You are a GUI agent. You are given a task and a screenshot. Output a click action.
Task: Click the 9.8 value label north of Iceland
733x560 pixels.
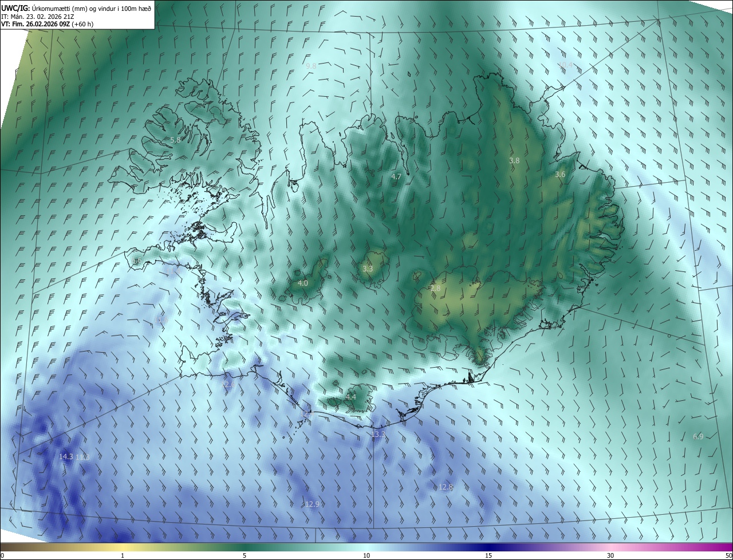311,66
